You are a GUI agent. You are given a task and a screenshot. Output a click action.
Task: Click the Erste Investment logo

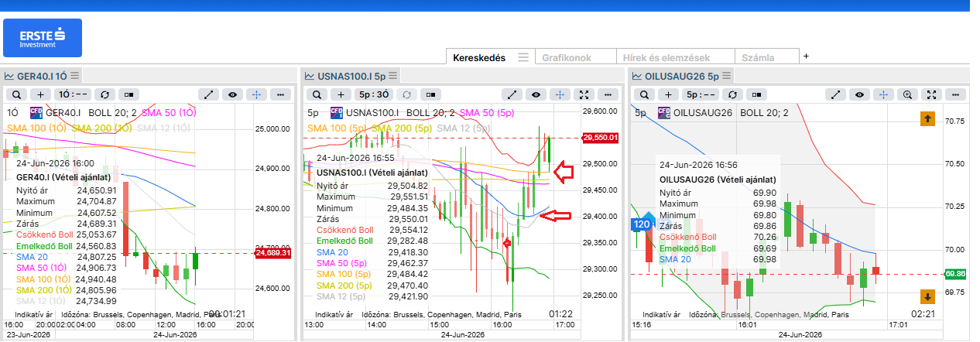click(43, 38)
